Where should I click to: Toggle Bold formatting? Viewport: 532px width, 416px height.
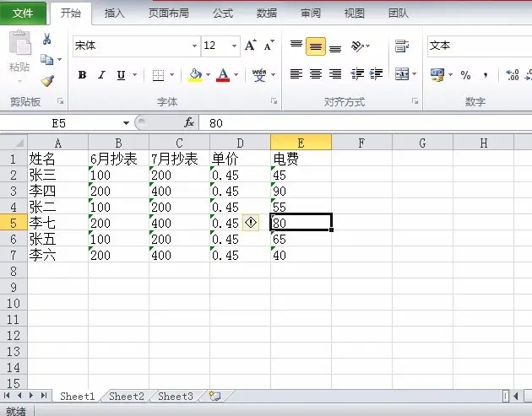pyautogui.click(x=82, y=75)
